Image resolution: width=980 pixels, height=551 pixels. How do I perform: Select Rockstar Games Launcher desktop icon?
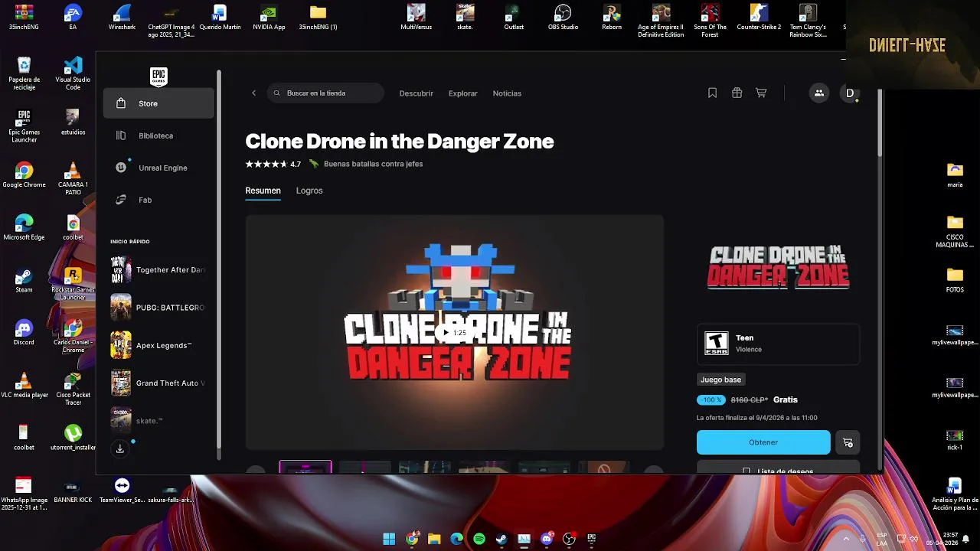pos(73,284)
